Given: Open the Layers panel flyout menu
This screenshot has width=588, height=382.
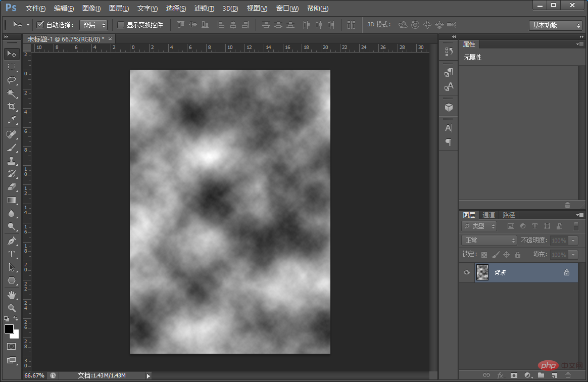Looking at the screenshot, I should click(x=580, y=215).
